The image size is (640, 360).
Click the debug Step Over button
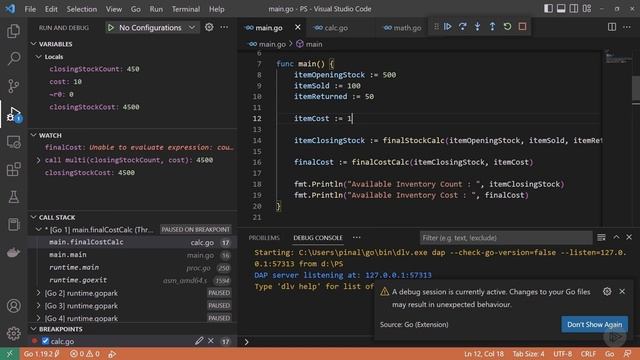pyautogui.click(x=462, y=27)
